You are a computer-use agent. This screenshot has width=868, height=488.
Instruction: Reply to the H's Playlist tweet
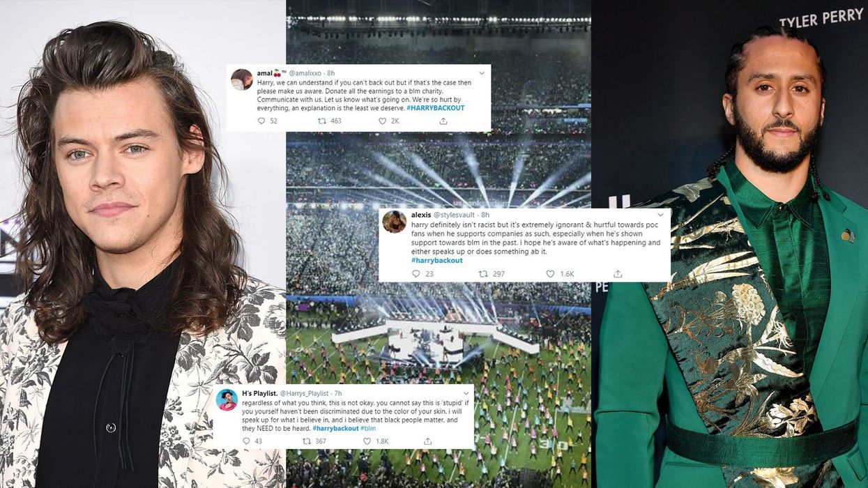[245, 441]
